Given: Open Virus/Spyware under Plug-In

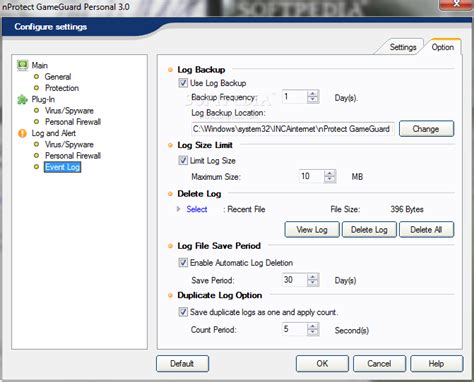Looking at the screenshot, I should pos(69,111).
